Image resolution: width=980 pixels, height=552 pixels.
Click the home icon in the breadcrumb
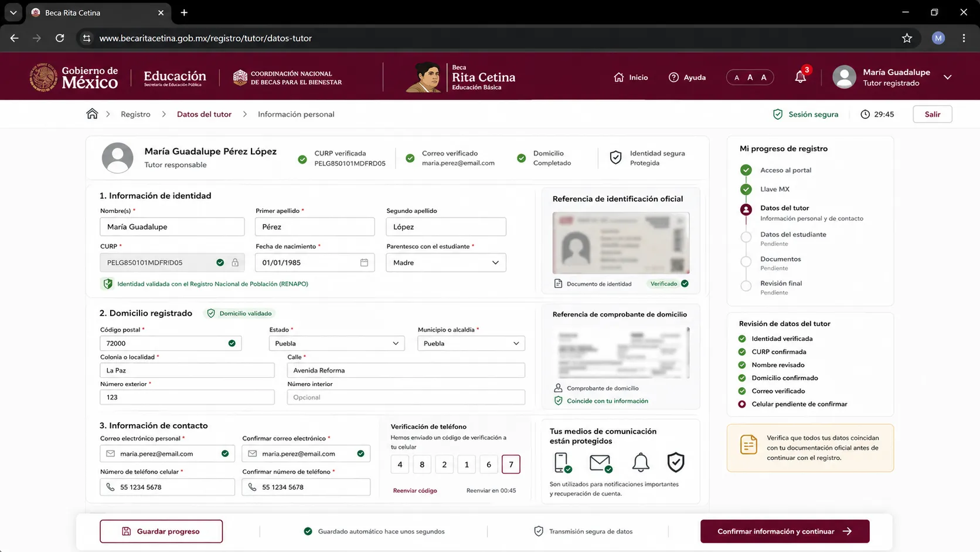pyautogui.click(x=92, y=114)
